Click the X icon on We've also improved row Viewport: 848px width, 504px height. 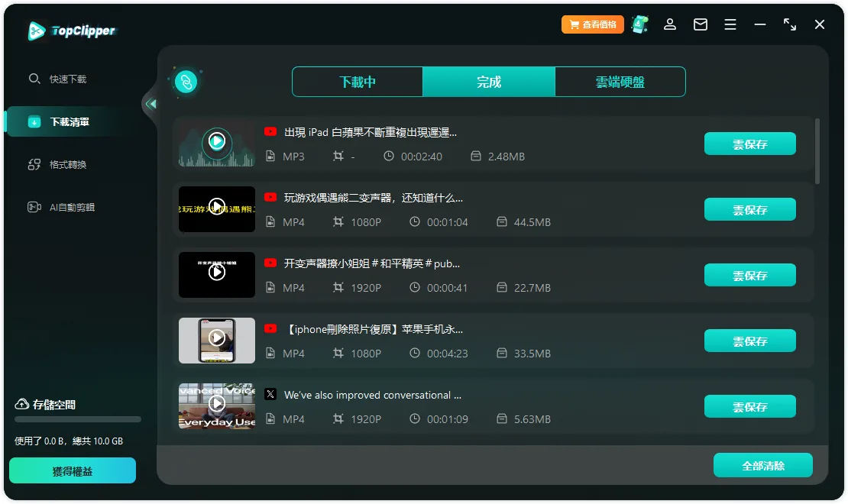pos(270,394)
